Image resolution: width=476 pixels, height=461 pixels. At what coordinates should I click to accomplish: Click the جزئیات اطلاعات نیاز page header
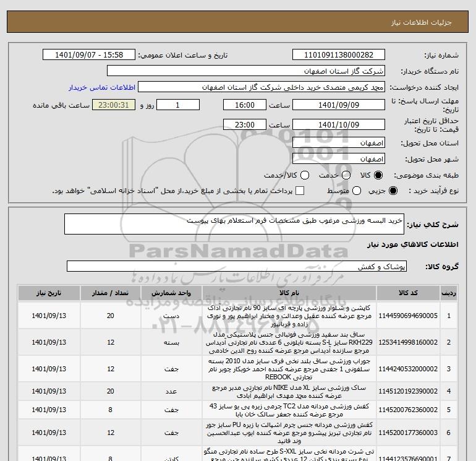[422, 22]
